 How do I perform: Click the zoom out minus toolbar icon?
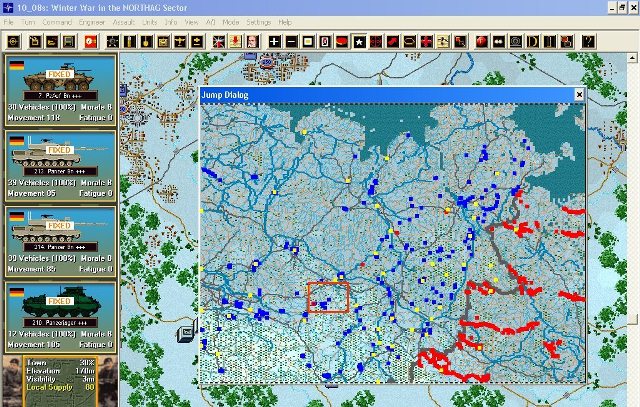[291, 41]
